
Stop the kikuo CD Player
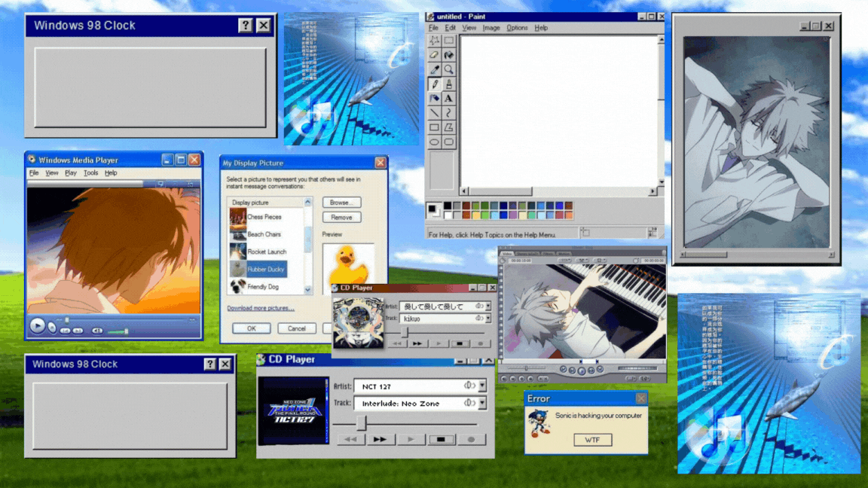pyautogui.click(x=460, y=343)
